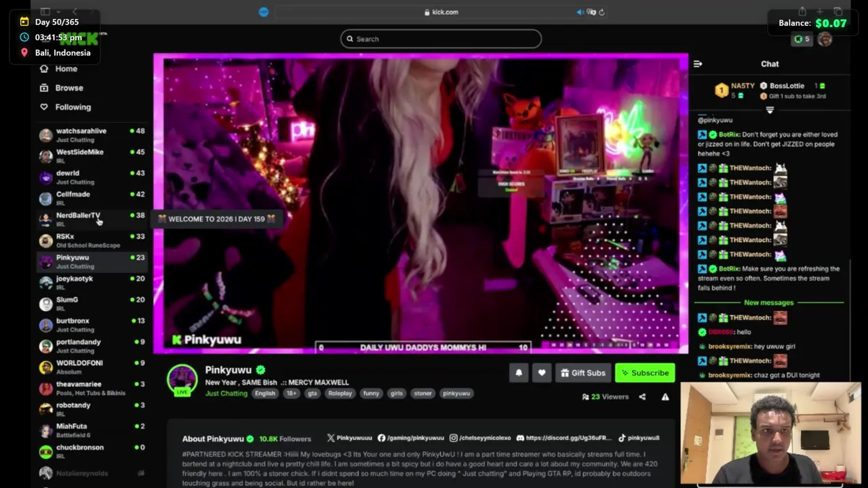Open user profile avatar in top bar
Viewport: 868px width, 488px height.
pos(825,39)
